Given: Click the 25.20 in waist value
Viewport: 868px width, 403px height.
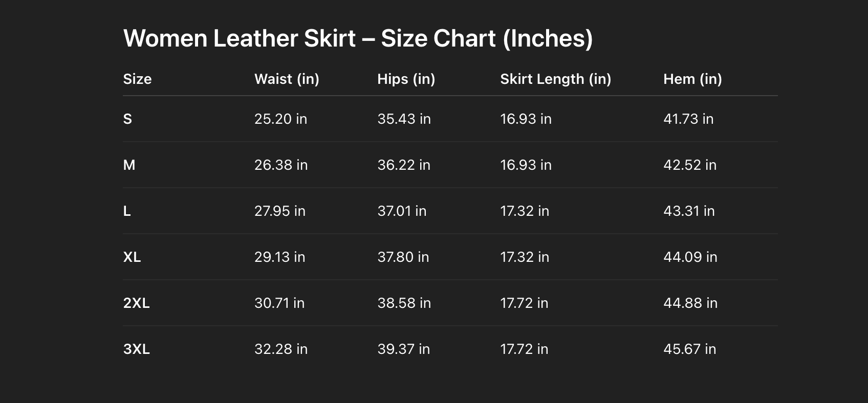Looking at the screenshot, I should (280, 119).
